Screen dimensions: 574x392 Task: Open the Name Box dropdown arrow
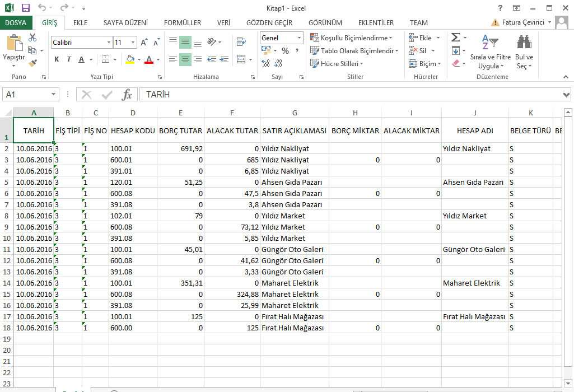(53, 95)
